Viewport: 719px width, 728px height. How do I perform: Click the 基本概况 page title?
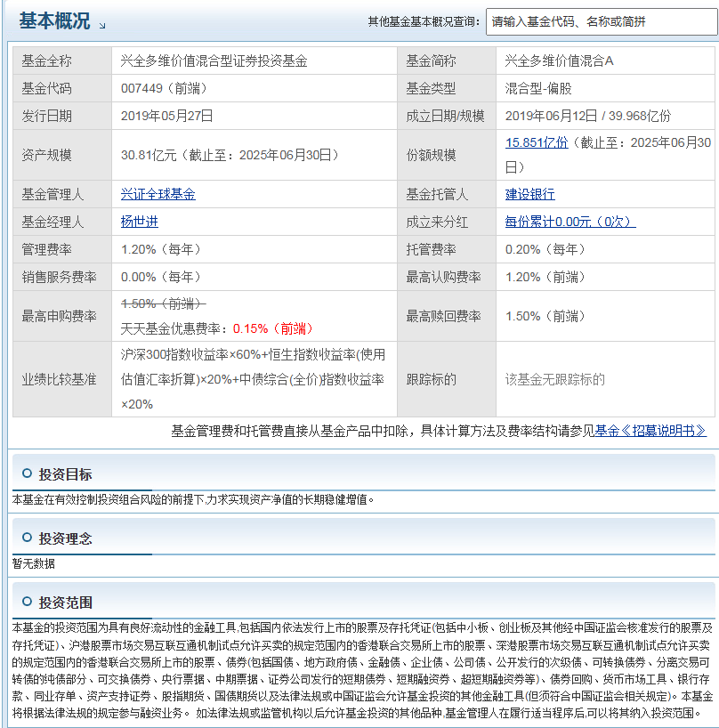click(54, 20)
